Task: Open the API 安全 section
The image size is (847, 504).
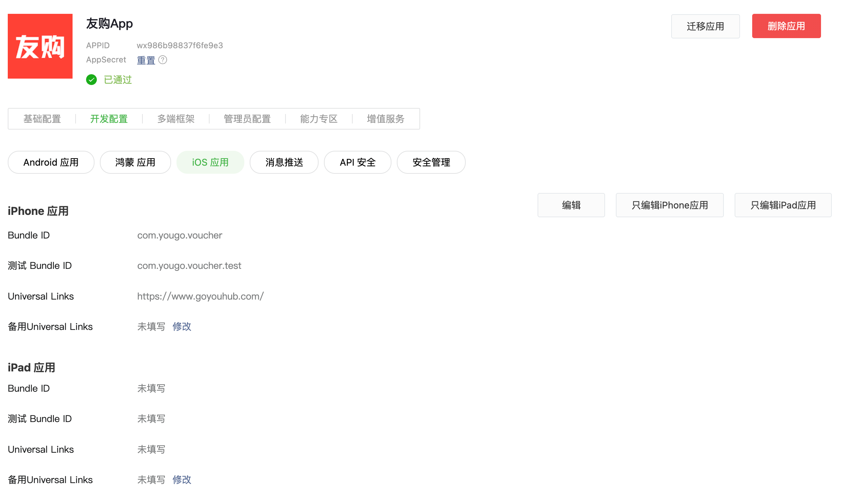Action: [x=357, y=162]
